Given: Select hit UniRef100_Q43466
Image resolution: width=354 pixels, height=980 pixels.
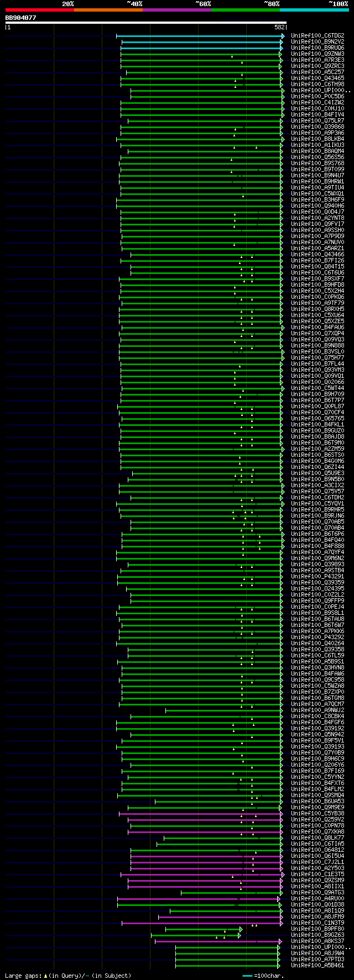Looking at the screenshot, I should tap(317, 254).
